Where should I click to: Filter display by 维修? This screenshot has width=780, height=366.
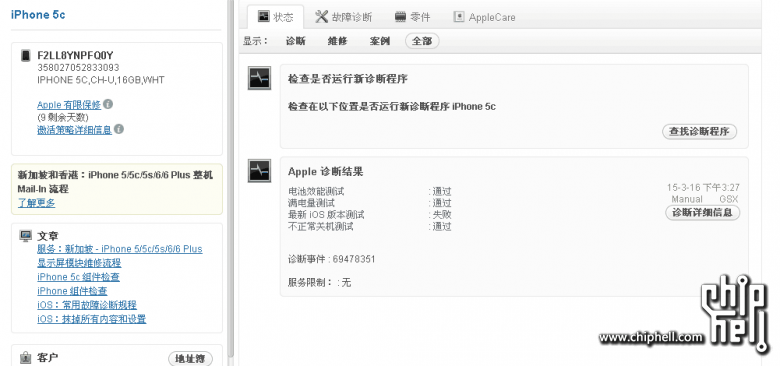pos(337,41)
